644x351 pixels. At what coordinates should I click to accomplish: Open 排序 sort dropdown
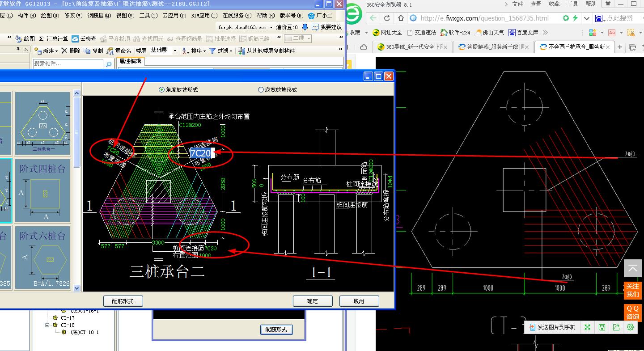[x=195, y=51]
